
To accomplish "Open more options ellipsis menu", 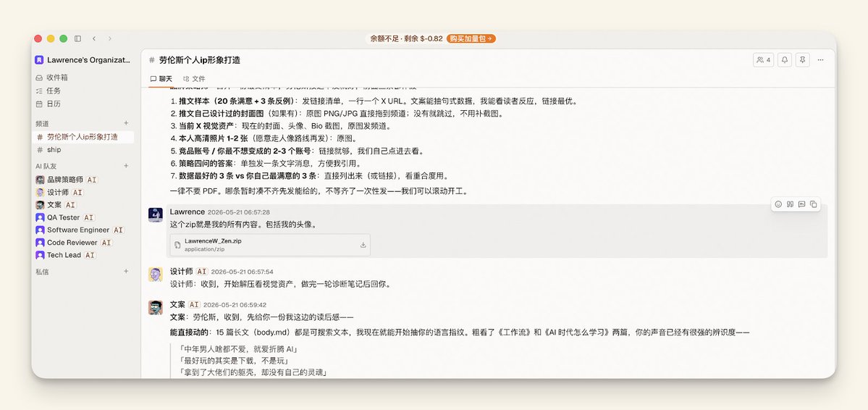I will (x=820, y=60).
